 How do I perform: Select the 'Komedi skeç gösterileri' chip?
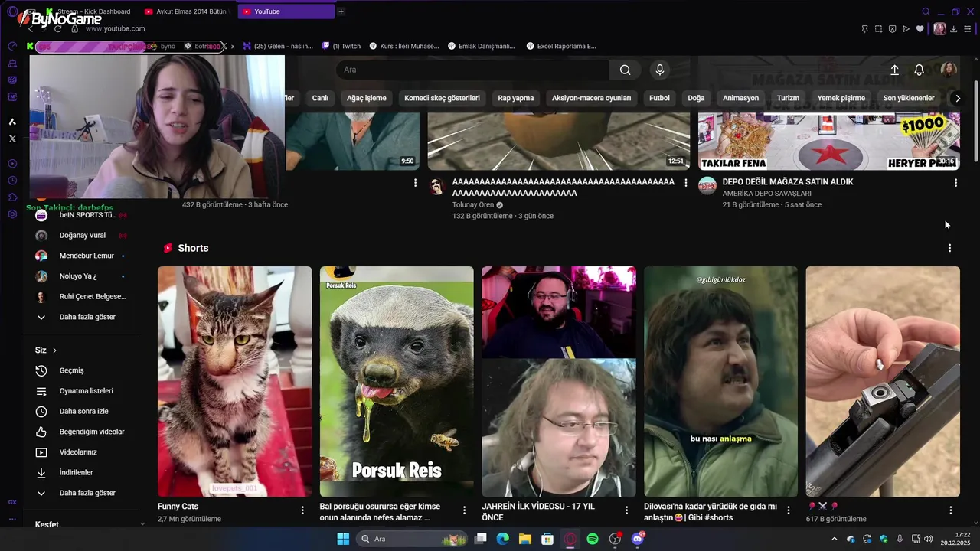442,98
